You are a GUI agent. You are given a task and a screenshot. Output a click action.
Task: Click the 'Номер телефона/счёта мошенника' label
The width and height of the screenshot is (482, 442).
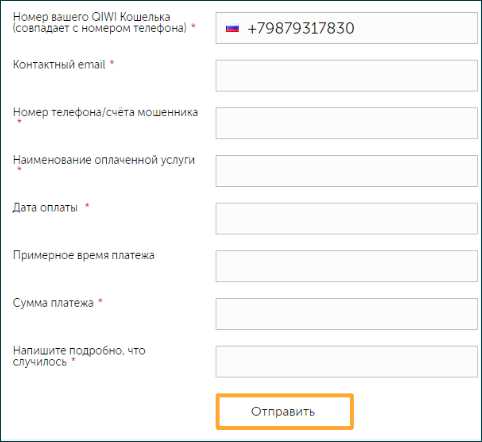[105, 112]
